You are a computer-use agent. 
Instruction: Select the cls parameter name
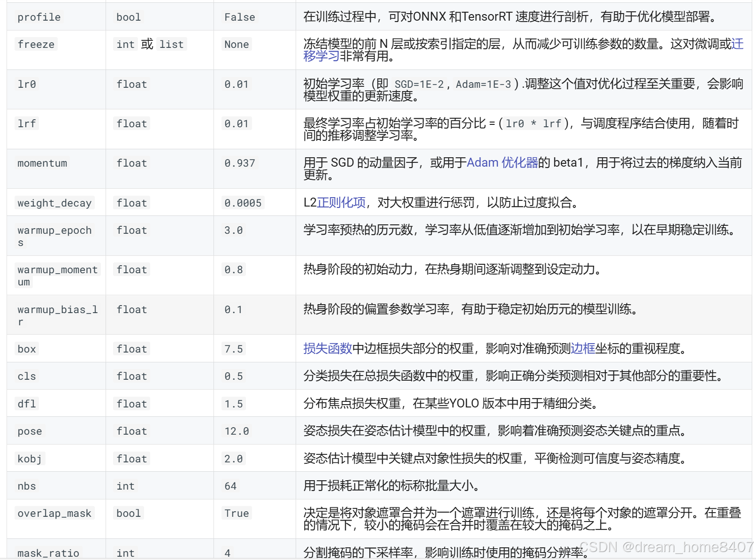coord(27,376)
